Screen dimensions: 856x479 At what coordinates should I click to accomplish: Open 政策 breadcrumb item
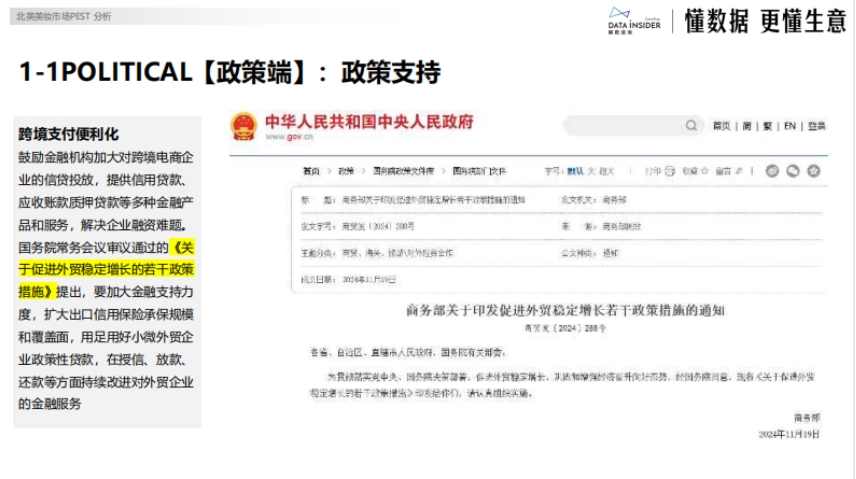coord(345,171)
